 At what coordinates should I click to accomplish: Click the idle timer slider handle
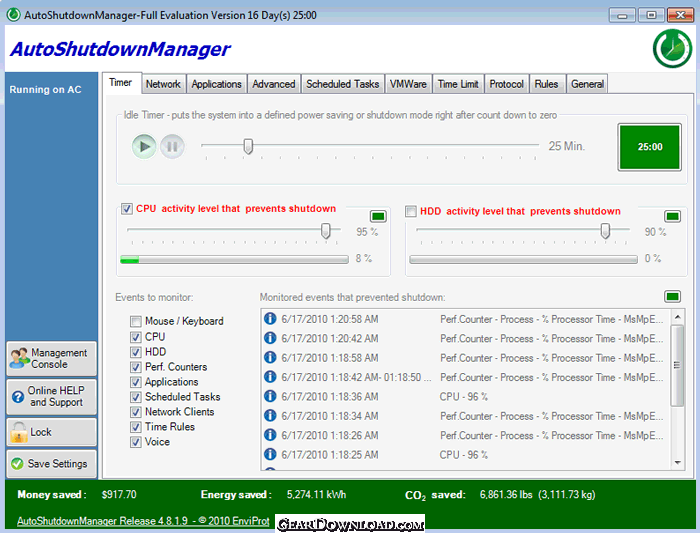[x=248, y=146]
